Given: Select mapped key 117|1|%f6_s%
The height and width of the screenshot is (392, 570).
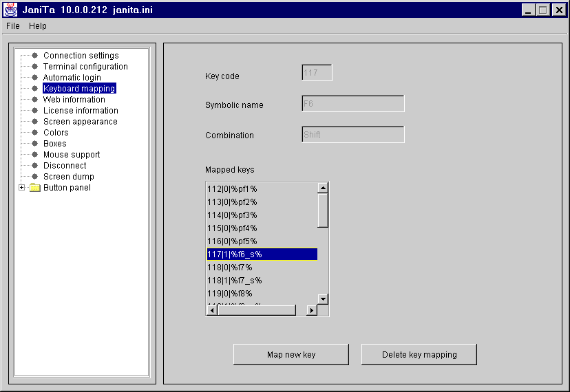Looking at the screenshot, I should (262, 254).
